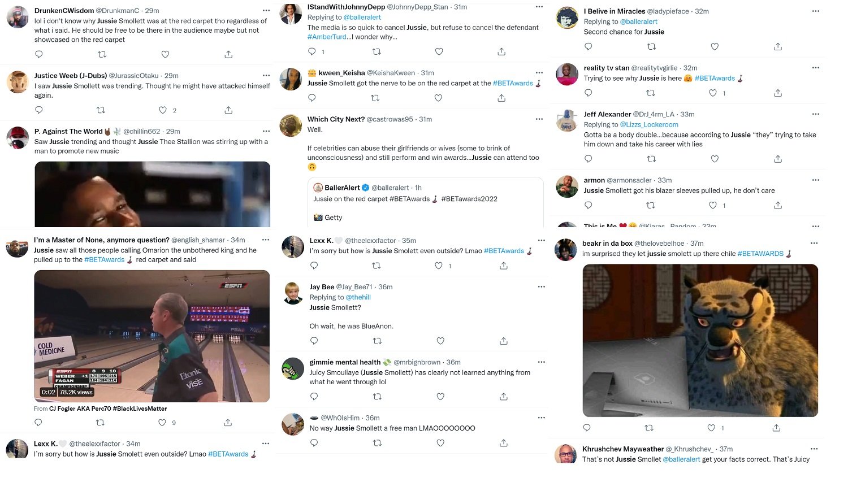Screen dimensions: 848x504
Task: Share I Belive in Miracles' tweet
Action: pyautogui.click(x=778, y=46)
